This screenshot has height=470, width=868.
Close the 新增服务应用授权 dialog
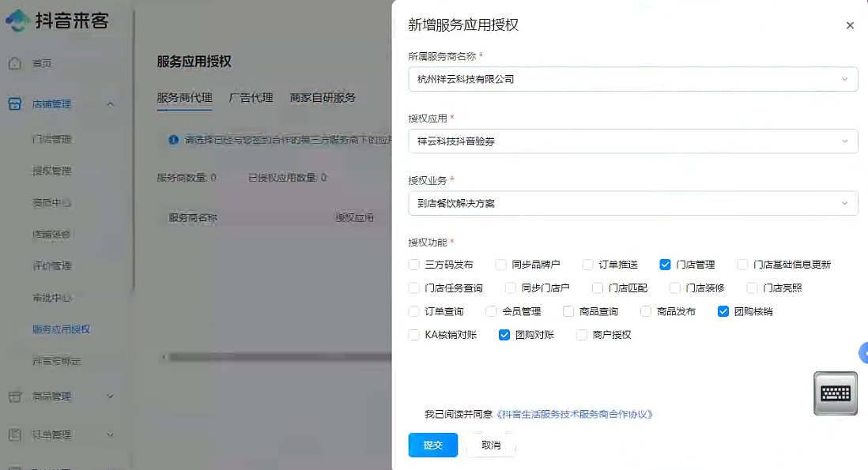850,25
